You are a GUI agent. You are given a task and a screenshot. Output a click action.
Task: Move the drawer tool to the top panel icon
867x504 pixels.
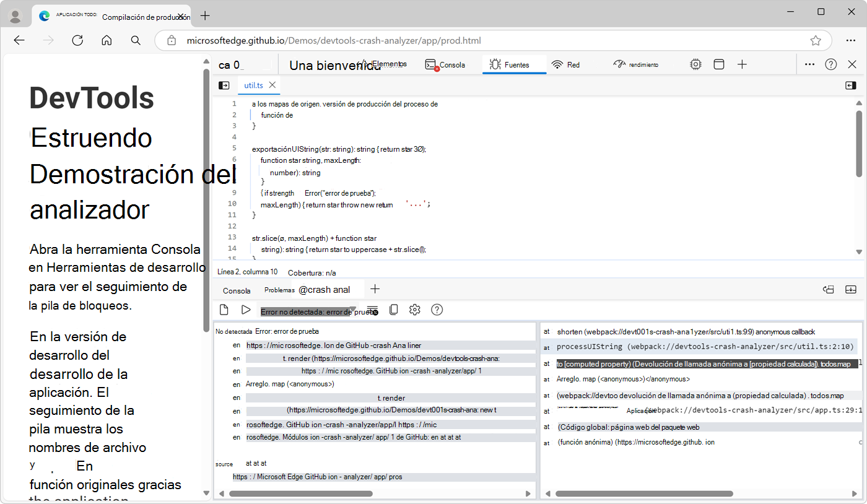[829, 289]
